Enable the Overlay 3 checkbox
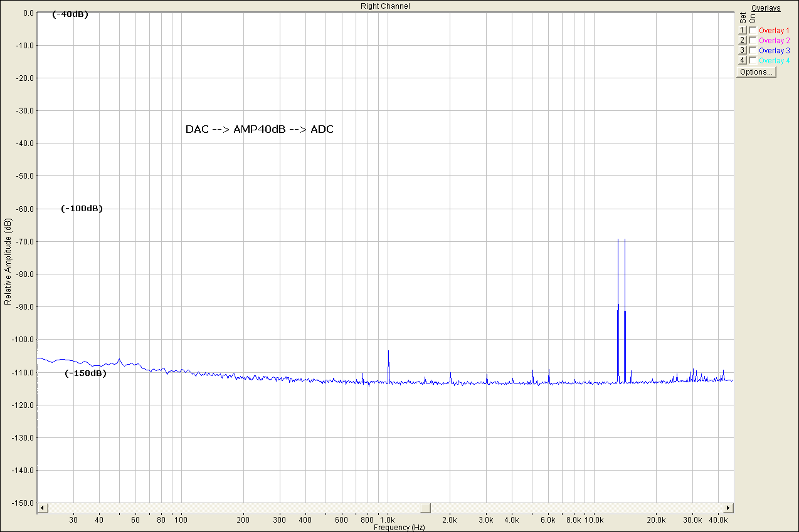799x532 pixels. [x=753, y=50]
